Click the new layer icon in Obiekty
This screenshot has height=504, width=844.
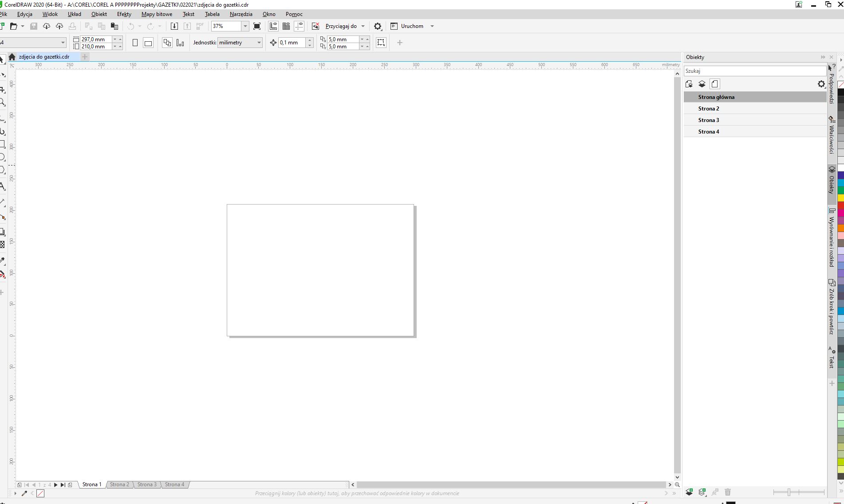click(x=689, y=492)
